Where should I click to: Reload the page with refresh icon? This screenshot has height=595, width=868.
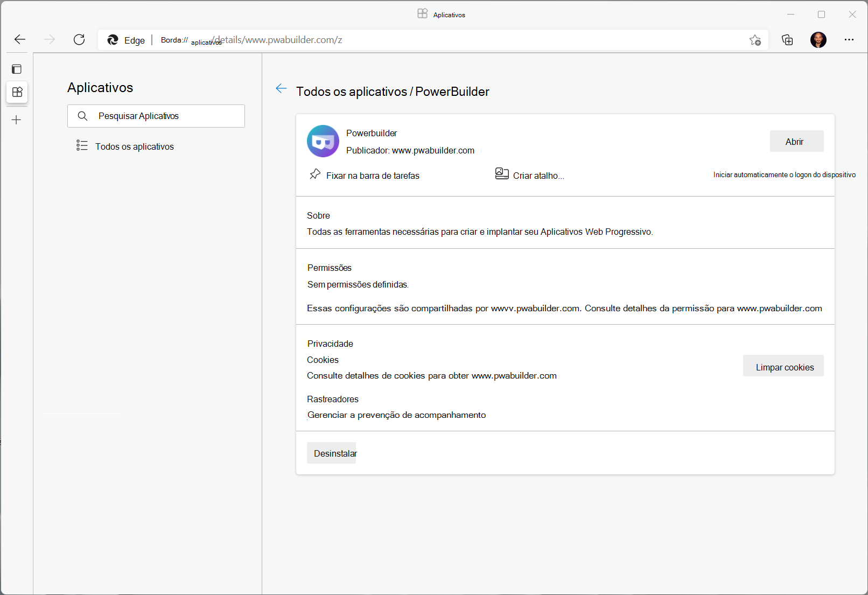pos(79,39)
